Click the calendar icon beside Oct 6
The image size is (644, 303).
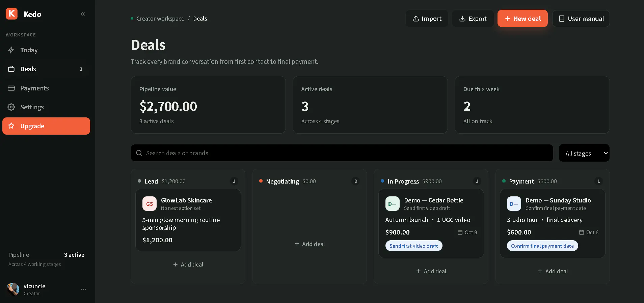pos(582,232)
